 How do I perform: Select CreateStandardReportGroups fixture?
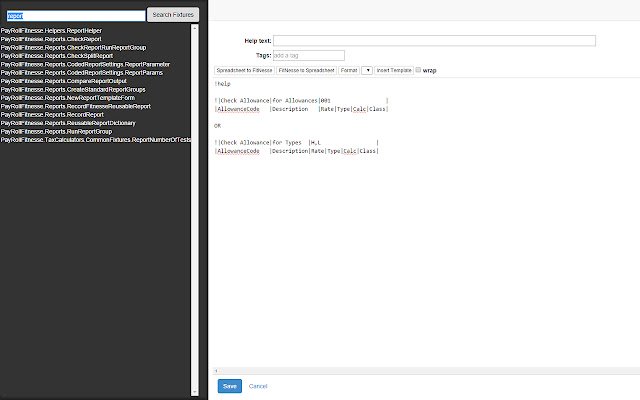coord(73,89)
